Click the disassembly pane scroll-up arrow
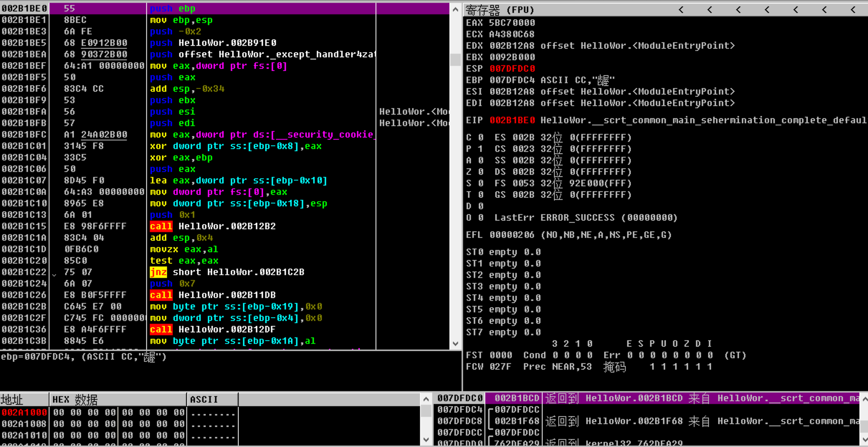Screen dimensions: 868x447 tap(456, 9)
